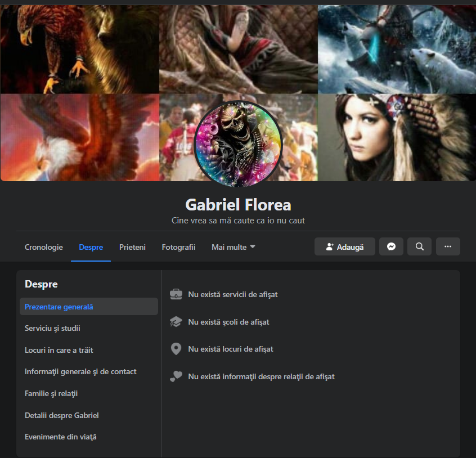476x458 pixels.
Task: Click 'Nu există servicii de afișat' text
Action: pos(233,294)
